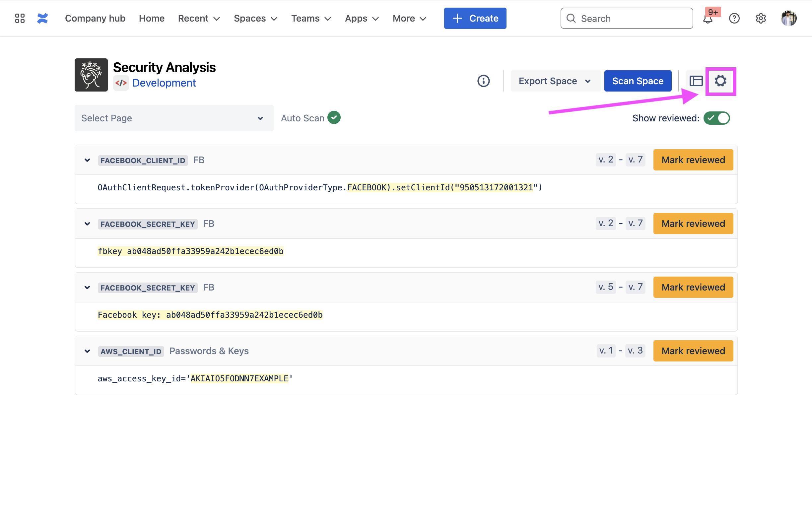
Task: Open Security Analysis settings gear
Action: point(720,81)
